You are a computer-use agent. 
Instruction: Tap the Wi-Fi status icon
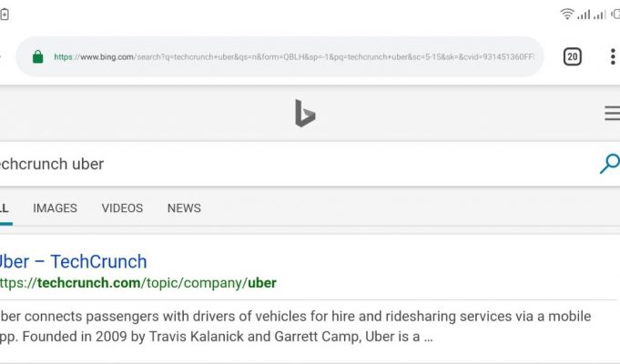point(567,15)
